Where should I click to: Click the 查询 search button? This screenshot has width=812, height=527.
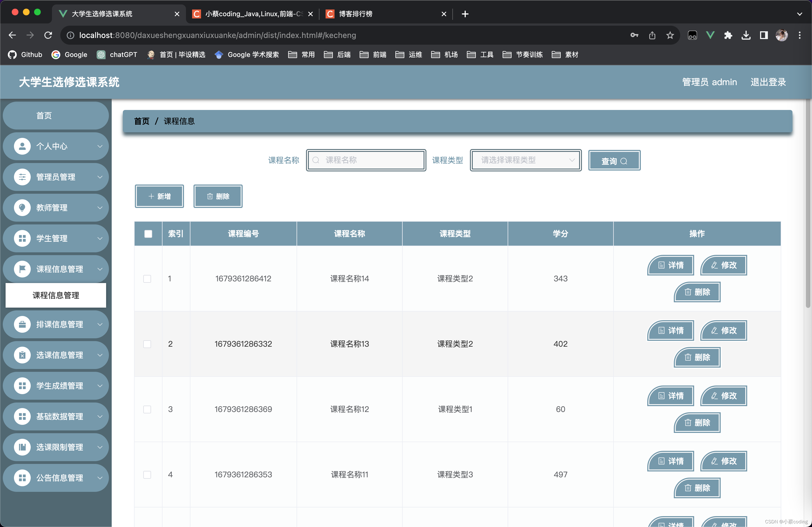[x=615, y=160]
